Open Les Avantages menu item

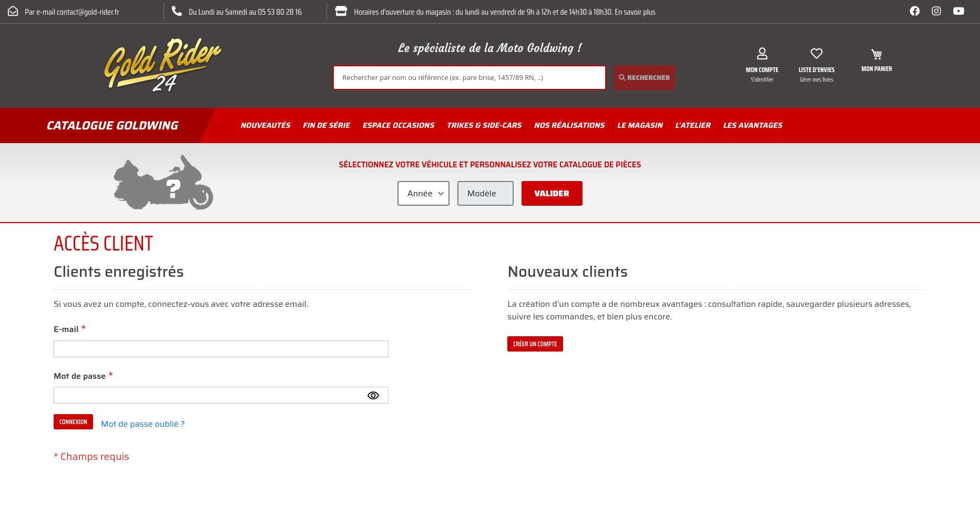point(753,125)
